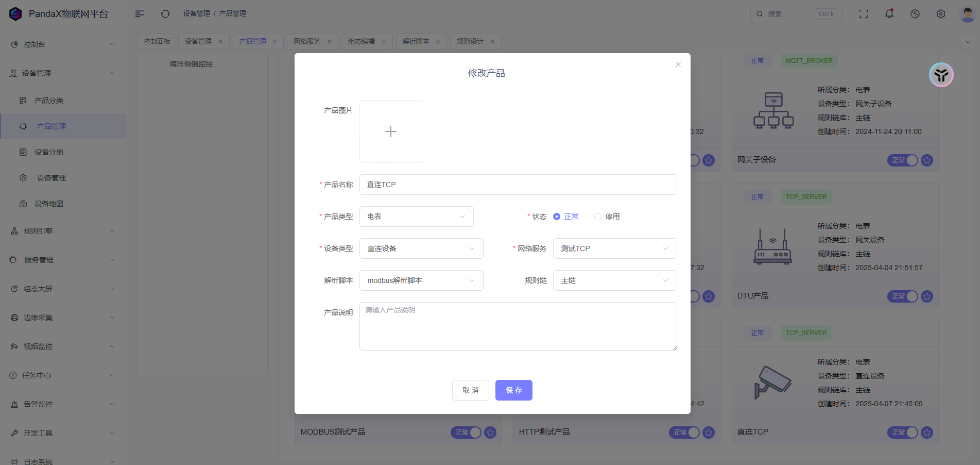Open the 产品类型 dropdown
980x465 pixels.
pyautogui.click(x=416, y=217)
